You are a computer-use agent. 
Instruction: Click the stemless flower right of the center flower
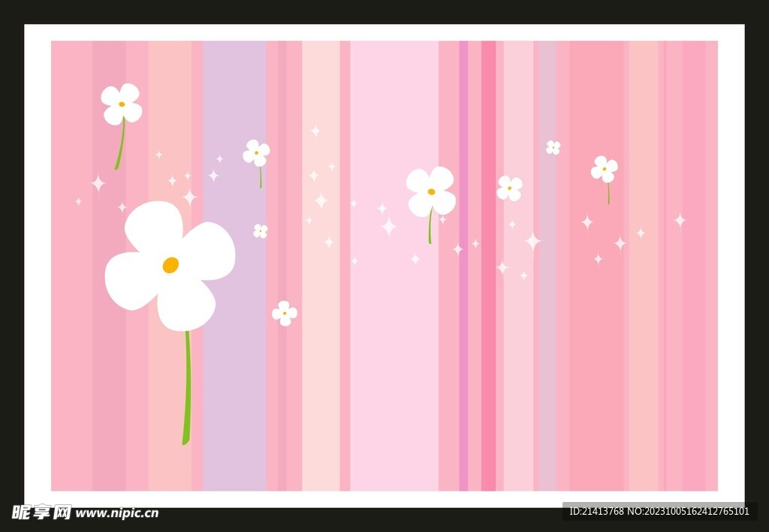[x=509, y=188]
